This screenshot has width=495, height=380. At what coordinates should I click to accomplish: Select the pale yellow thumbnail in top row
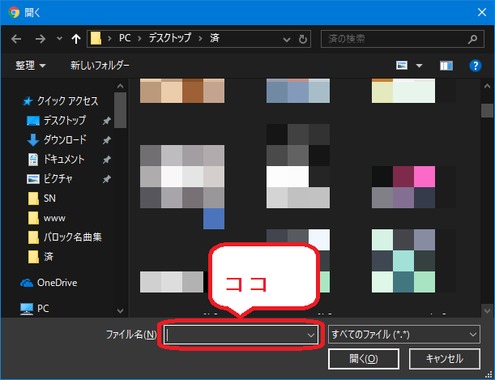[403, 91]
